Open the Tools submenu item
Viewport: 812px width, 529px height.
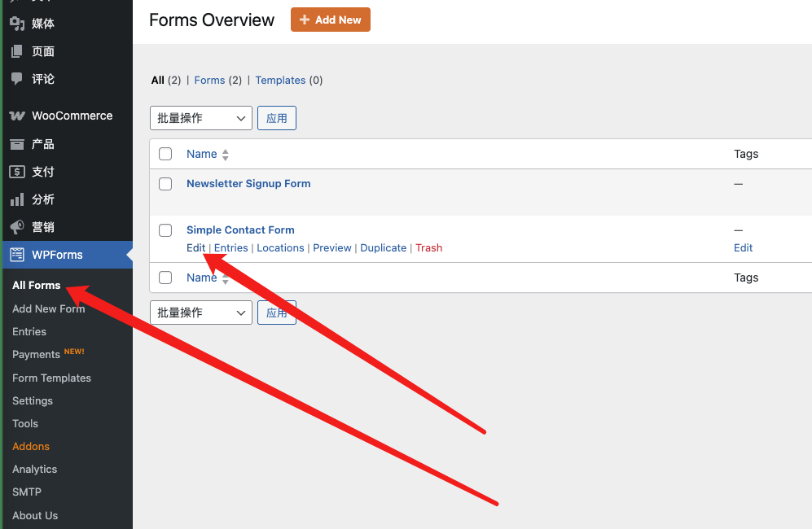[x=25, y=423]
